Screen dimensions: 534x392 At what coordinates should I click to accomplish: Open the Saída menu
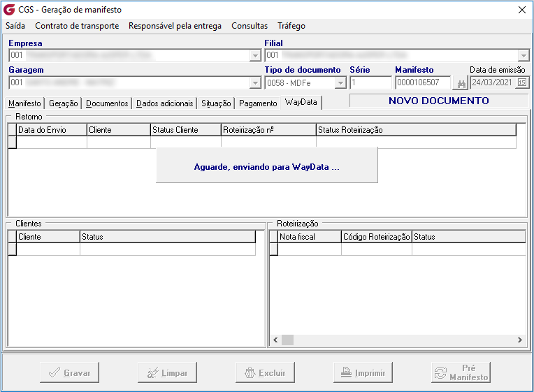tap(15, 26)
